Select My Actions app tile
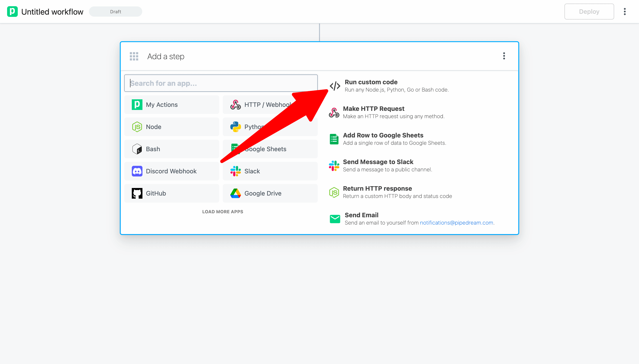This screenshot has height=364, width=639. pyautogui.click(x=172, y=105)
